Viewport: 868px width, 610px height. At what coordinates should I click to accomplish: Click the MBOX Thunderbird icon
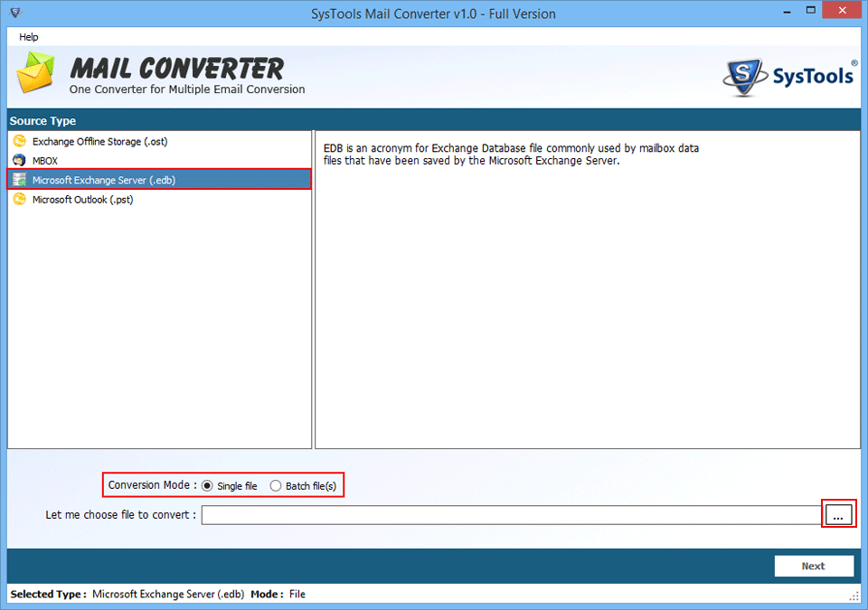point(19,161)
